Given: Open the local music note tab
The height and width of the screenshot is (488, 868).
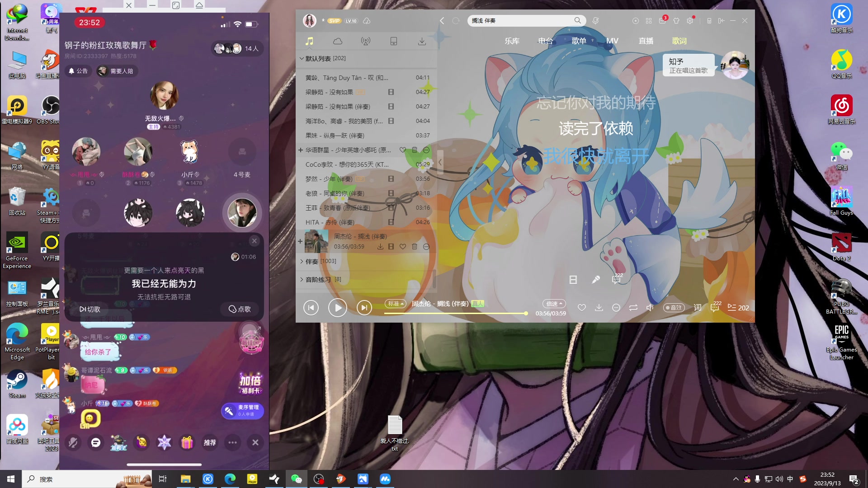Looking at the screenshot, I should 309,41.
